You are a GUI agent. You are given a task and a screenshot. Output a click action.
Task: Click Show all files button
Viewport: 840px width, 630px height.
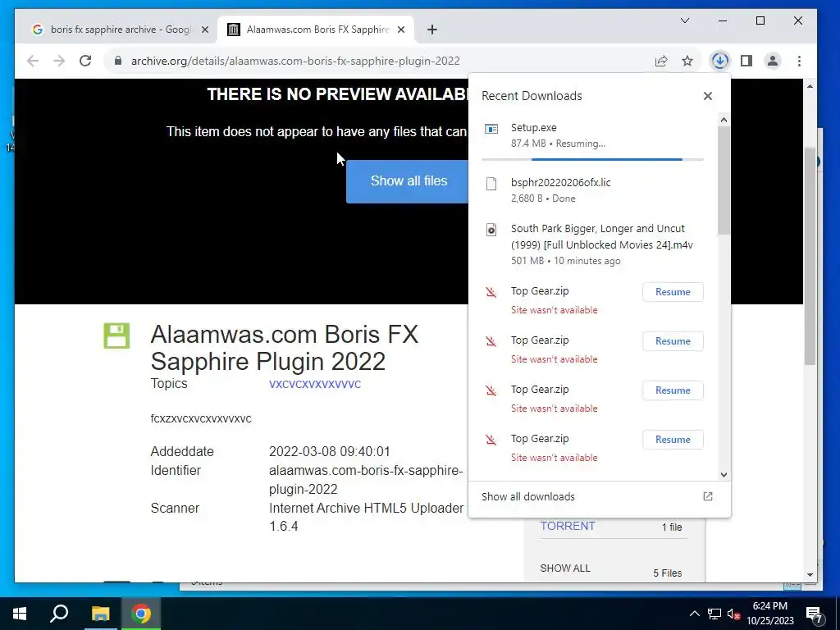point(408,181)
